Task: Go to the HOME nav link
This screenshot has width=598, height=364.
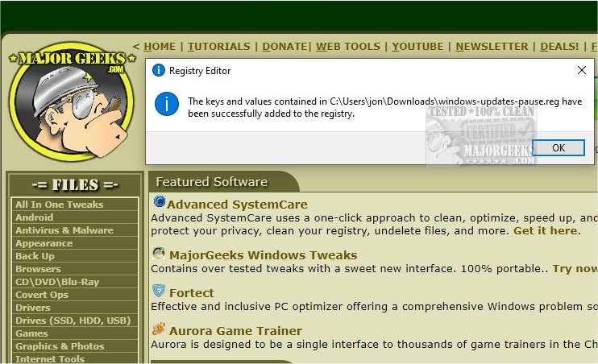Action: 160,47
